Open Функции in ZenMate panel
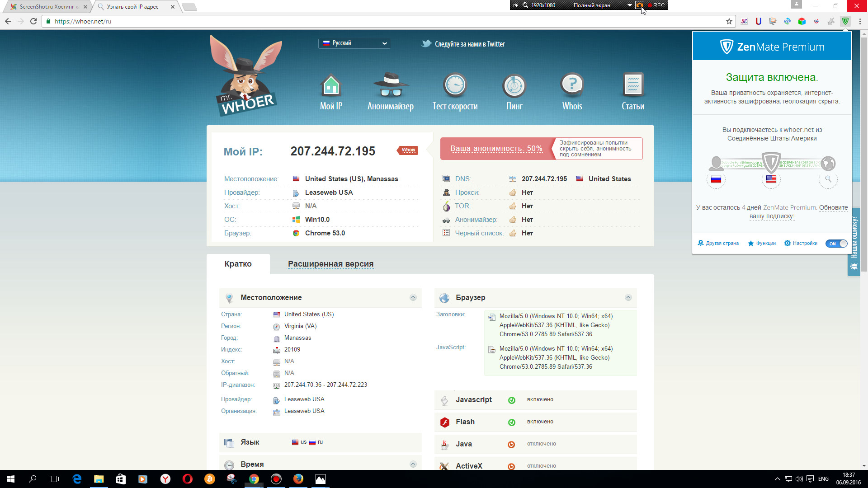The height and width of the screenshot is (488, 868). [x=762, y=244]
